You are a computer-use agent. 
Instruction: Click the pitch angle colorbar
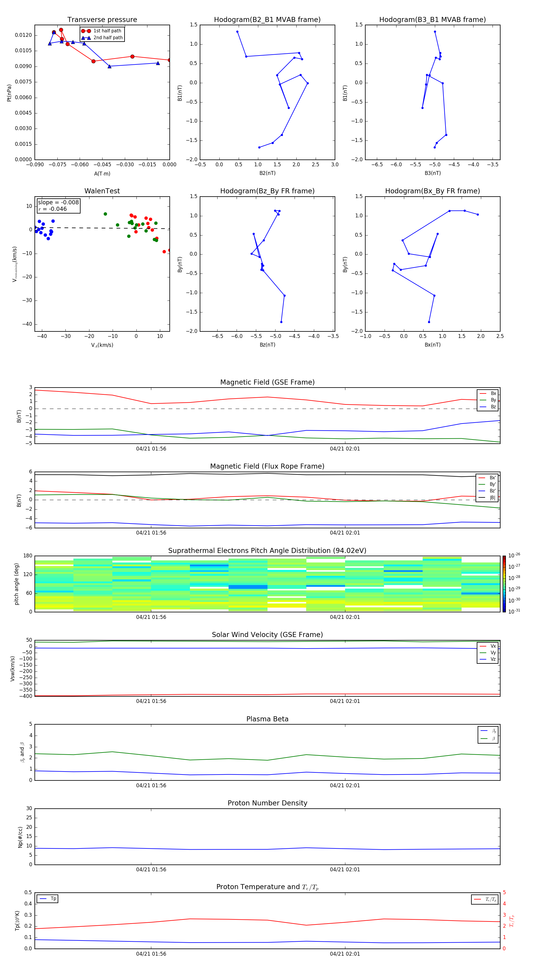504,584
